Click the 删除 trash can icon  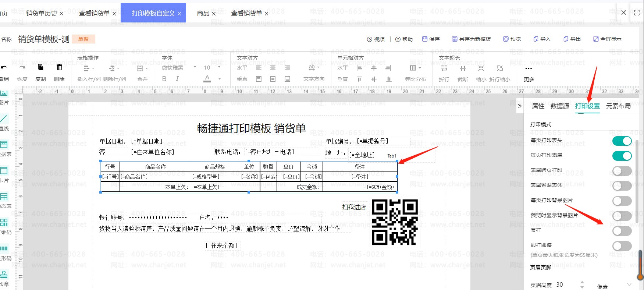(59, 68)
